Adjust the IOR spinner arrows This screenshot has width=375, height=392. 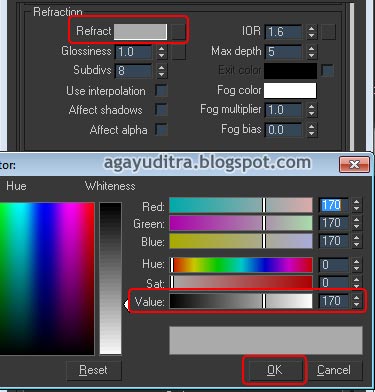point(311,32)
